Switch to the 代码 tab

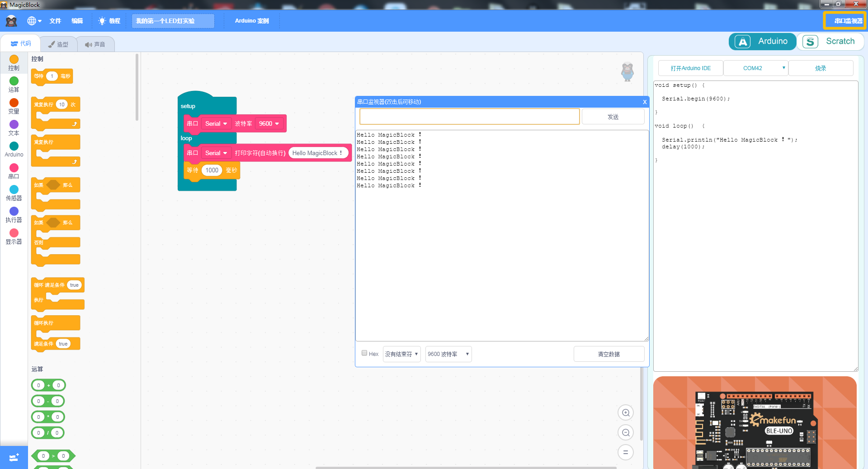coord(21,44)
